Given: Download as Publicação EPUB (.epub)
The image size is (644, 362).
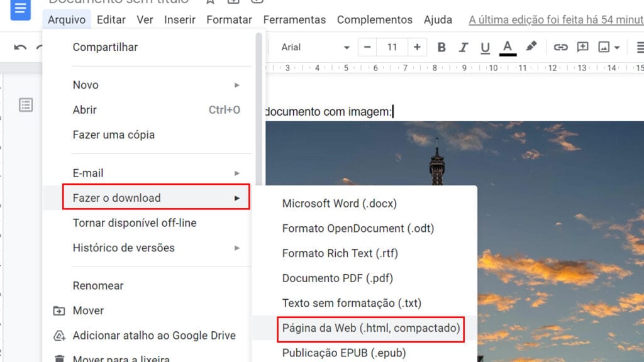Looking at the screenshot, I should 365,353.
